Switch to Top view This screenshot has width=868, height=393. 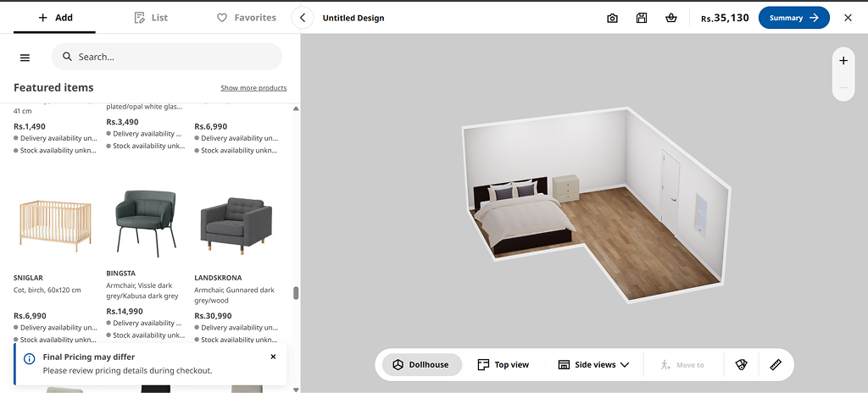(504, 365)
